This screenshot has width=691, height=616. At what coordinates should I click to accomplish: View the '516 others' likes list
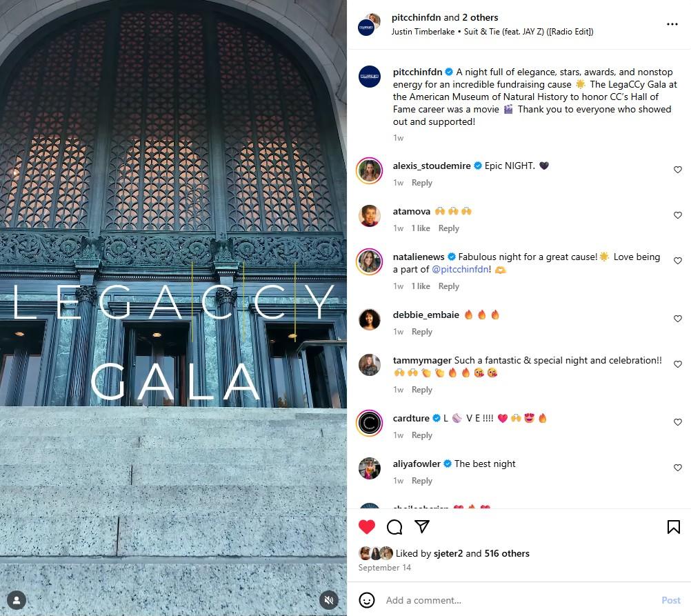[x=507, y=553]
